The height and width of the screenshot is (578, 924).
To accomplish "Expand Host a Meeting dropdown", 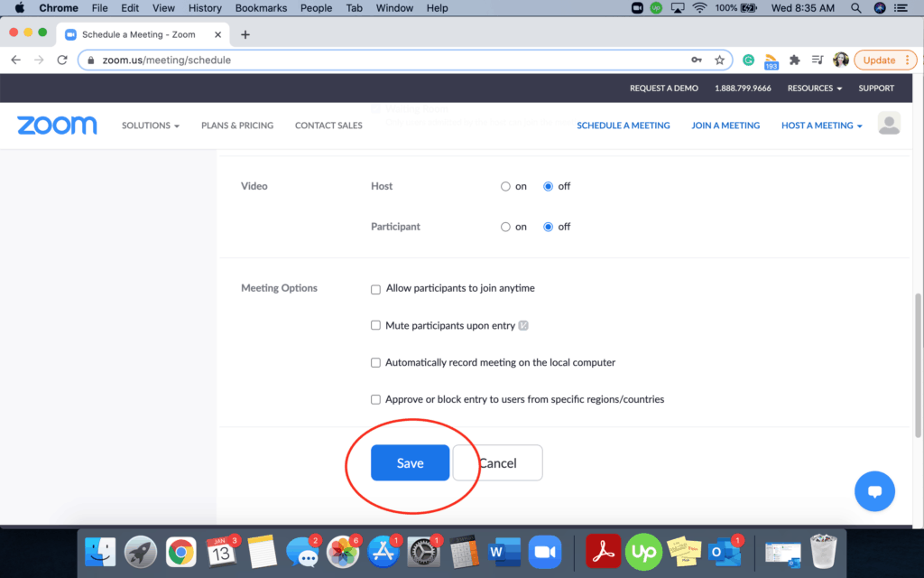I will [x=821, y=126].
